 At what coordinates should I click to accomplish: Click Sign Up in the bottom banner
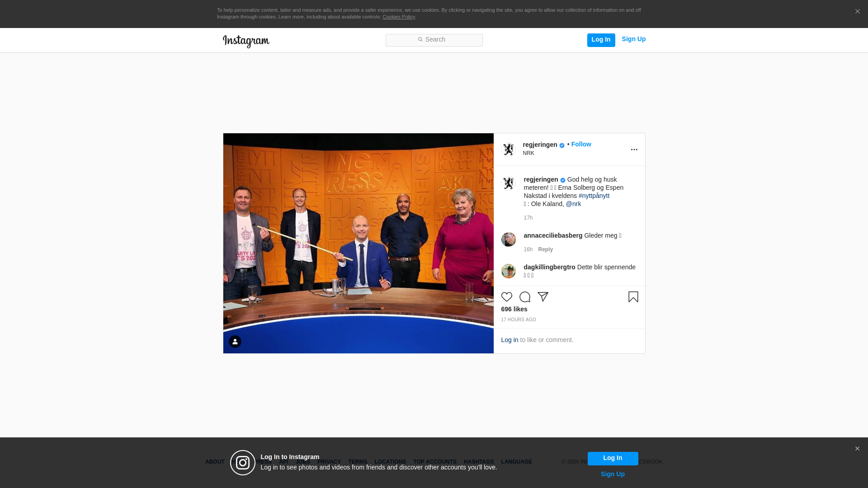coord(613,474)
